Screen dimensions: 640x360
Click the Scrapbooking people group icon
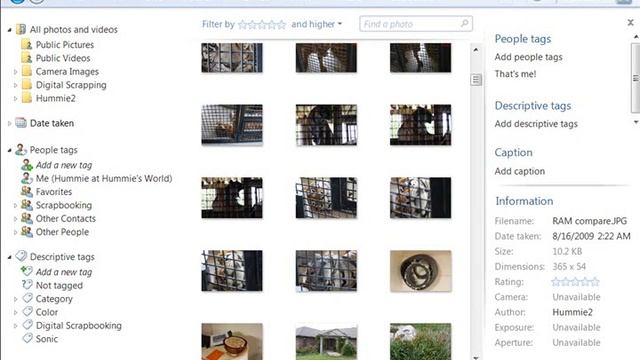point(27,205)
